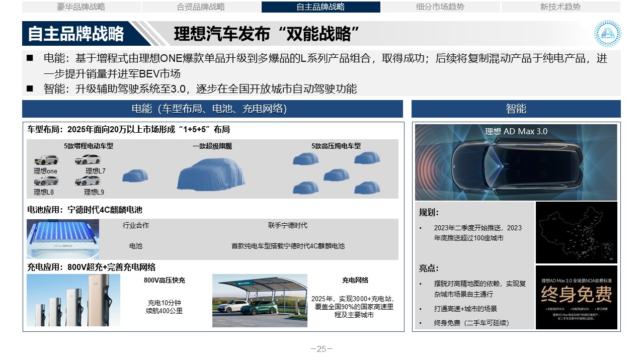Click the China city coverage map image
Image resolution: width=644 pixels, height=362 pixels.
(x=577, y=232)
